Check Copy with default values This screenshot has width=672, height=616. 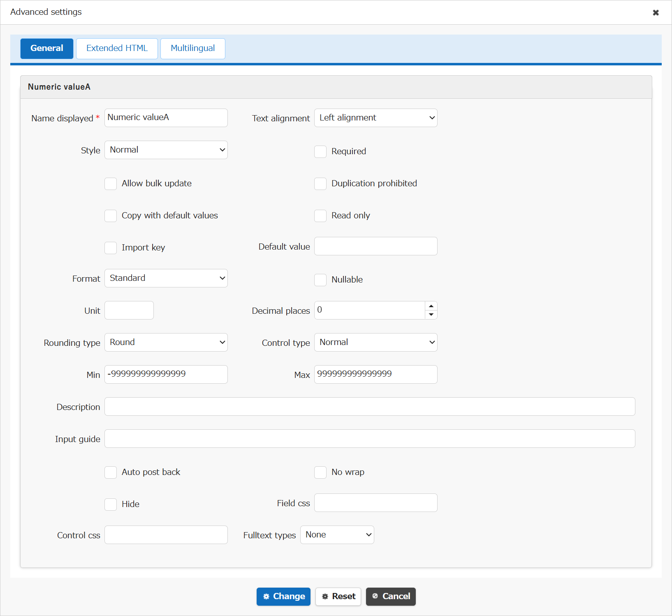coord(111,216)
